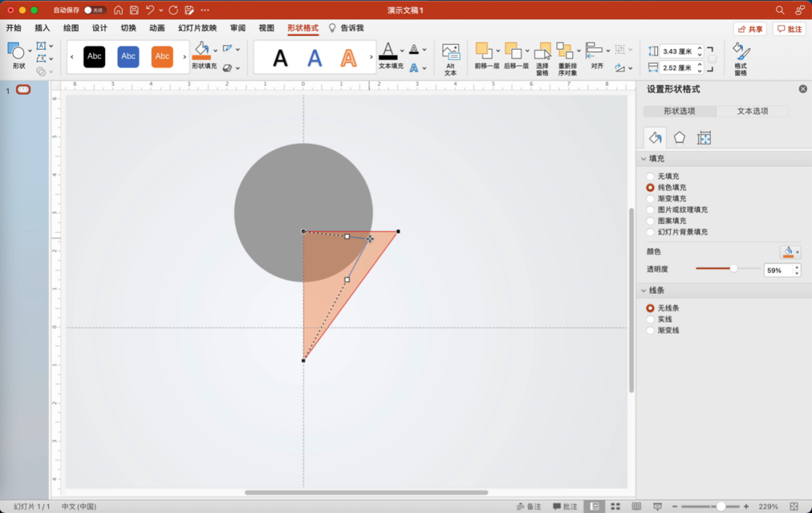The width and height of the screenshot is (812, 513).
Task: Click the 对齐 align icon
Action: coord(594,51)
